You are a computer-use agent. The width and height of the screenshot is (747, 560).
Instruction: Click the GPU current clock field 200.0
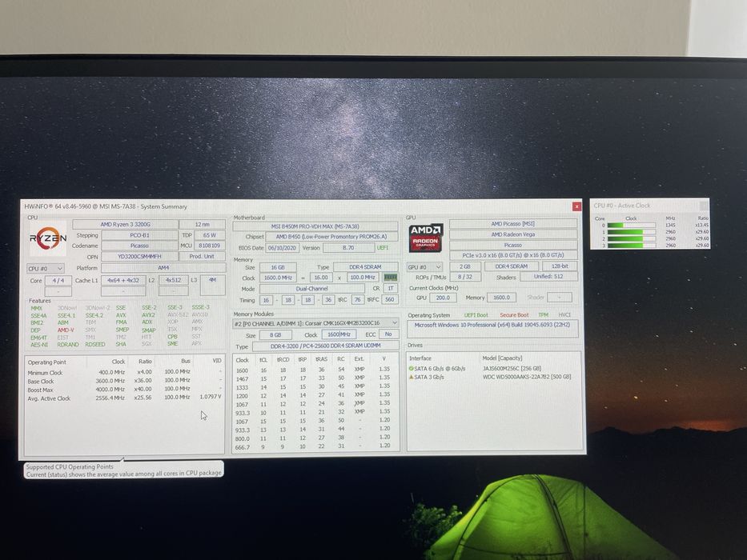[x=443, y=298]
